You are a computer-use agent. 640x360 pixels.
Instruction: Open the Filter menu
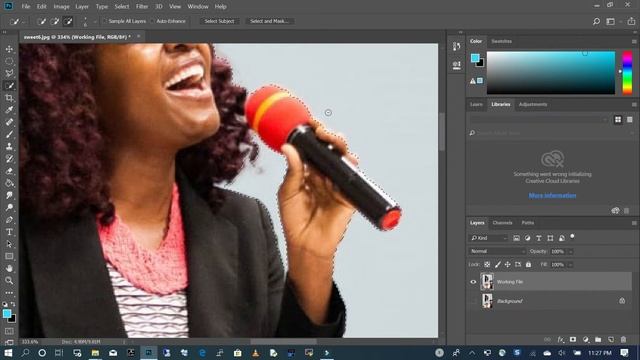[x=142, y=7]
